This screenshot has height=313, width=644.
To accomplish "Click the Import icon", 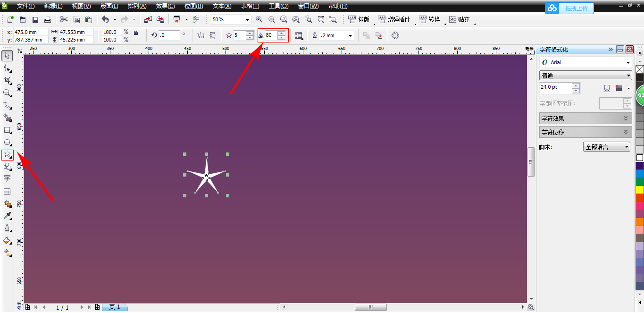I will point(148,19).
